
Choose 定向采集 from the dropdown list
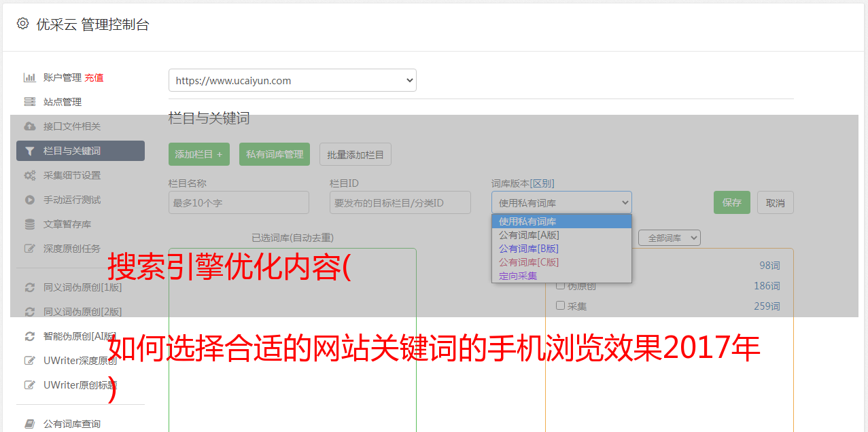(x=561, y=276)
